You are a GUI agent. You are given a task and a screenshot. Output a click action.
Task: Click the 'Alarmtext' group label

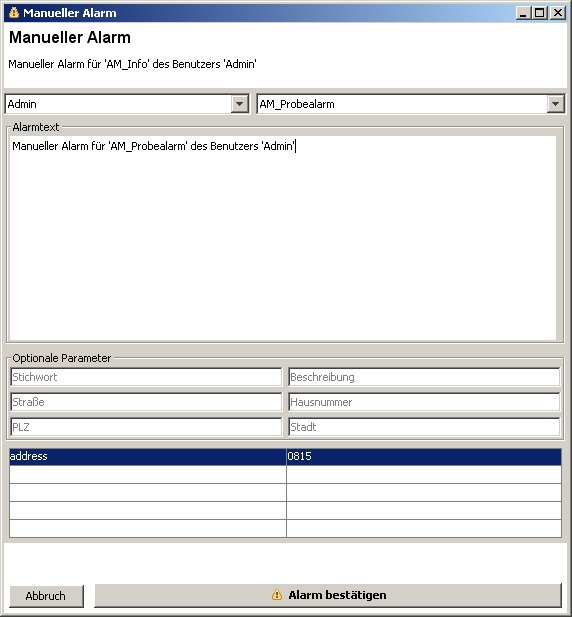click(x=36, y=127)
